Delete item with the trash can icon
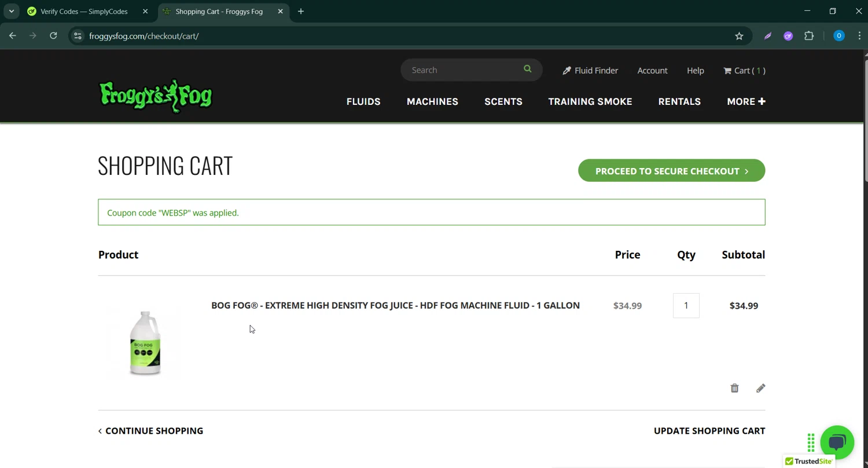The width and height of the screenshot is (868, 468). point(734,388)
